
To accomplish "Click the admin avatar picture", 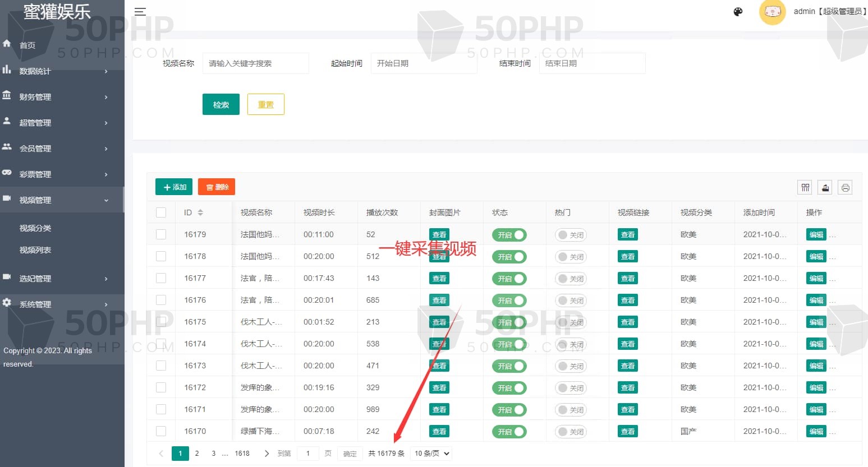I will [772, 12].
